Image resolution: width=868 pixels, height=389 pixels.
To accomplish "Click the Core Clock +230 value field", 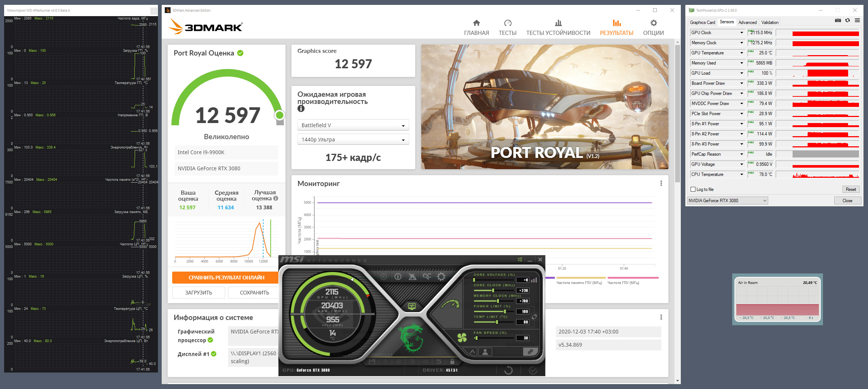I will click(x=523, y=290).
